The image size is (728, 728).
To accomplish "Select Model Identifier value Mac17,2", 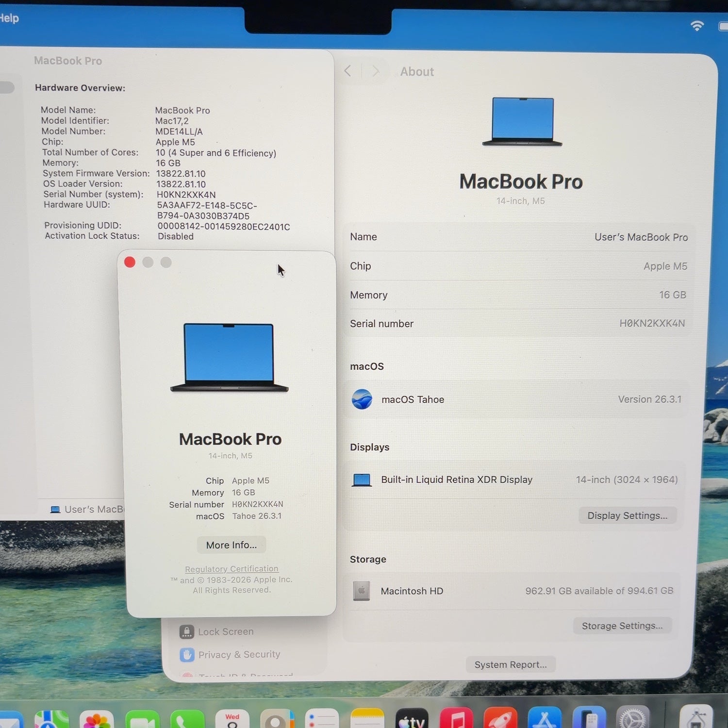I will (172, 121).
